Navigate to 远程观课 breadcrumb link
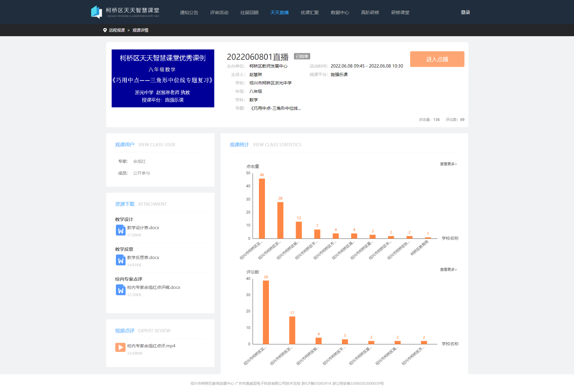Image resolution: width=574 pixels, height=392 pixels. pos(117,30)
